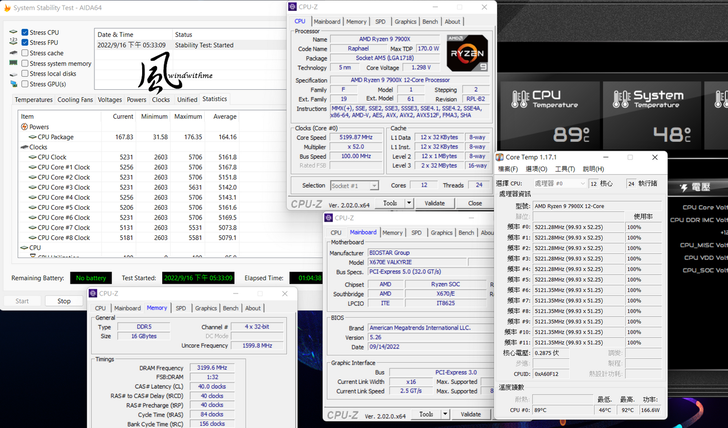Switch to the Cooling Fans tab

click(x=75, y=99)
